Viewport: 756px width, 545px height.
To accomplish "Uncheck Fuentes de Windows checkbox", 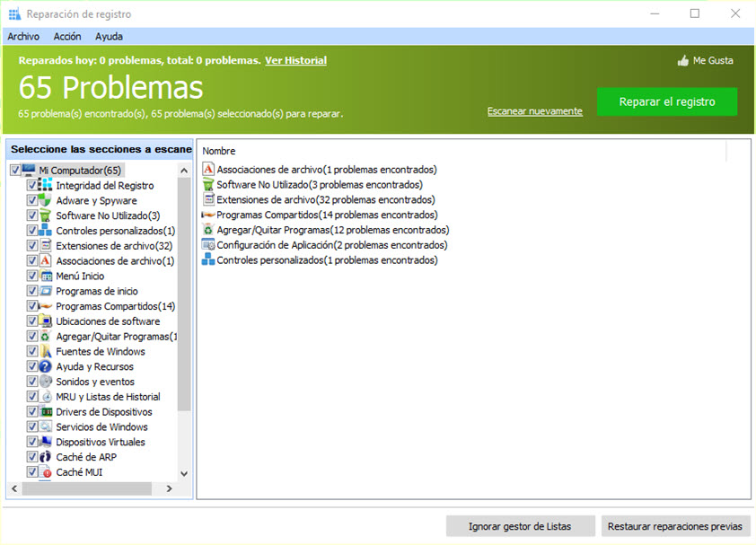I will (31, 351).
